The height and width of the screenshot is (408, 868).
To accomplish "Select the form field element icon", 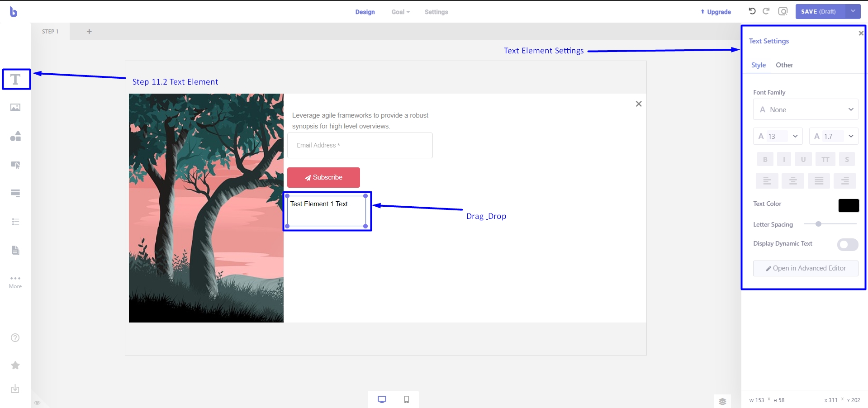I will click(x=15, y=193).
